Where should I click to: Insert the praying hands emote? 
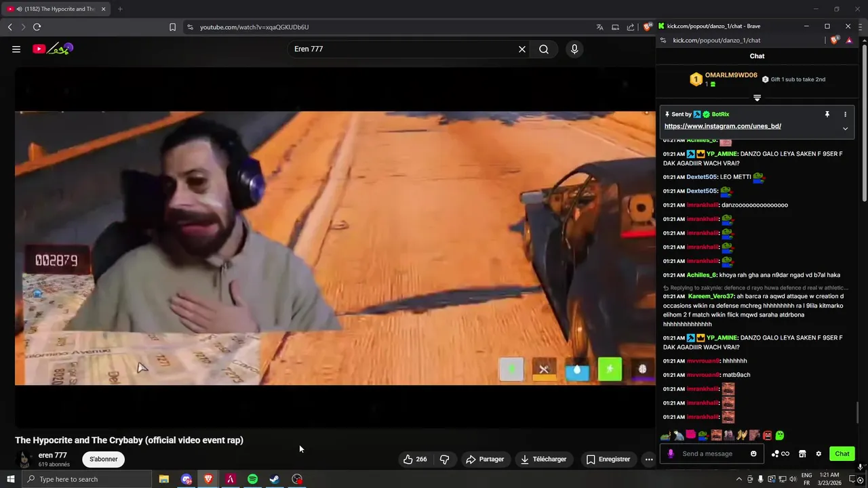741,435
